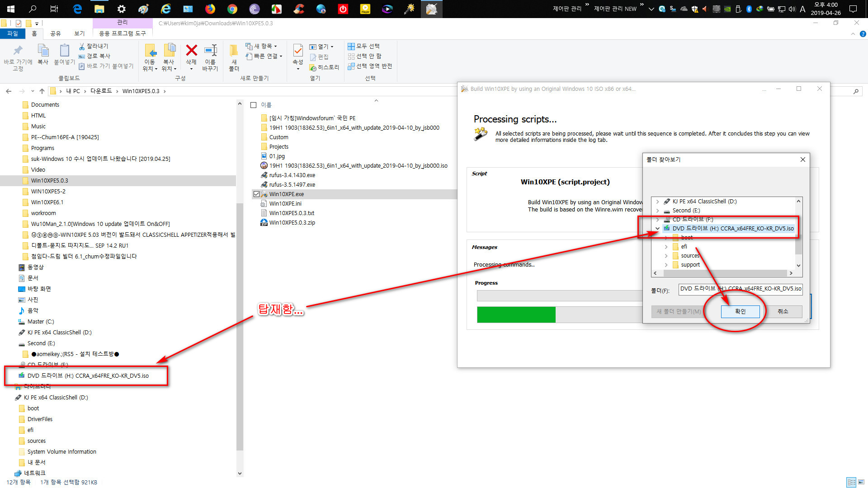The width and height of the screenshot is (868, 488).
Task: Select DVD drive (H:) in navigation pane
Action: click(88, 376)
